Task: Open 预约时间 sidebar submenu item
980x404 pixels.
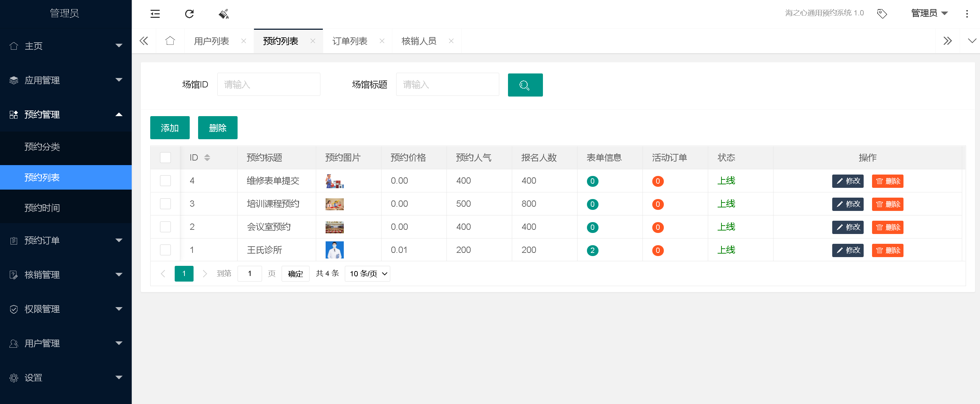Action: (x=42, y=207)
